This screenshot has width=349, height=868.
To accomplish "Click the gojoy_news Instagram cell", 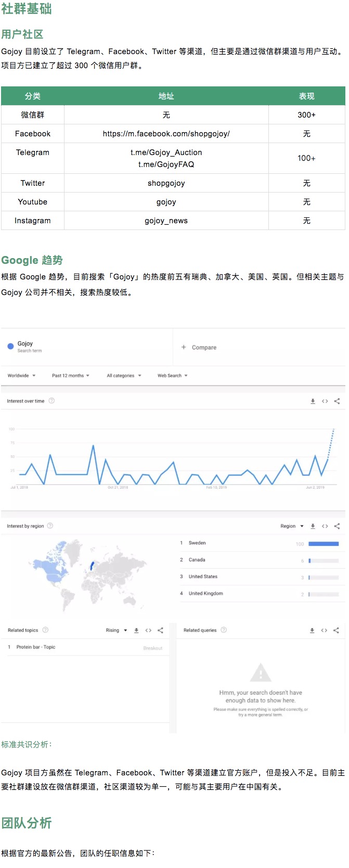I will (166, 221).
